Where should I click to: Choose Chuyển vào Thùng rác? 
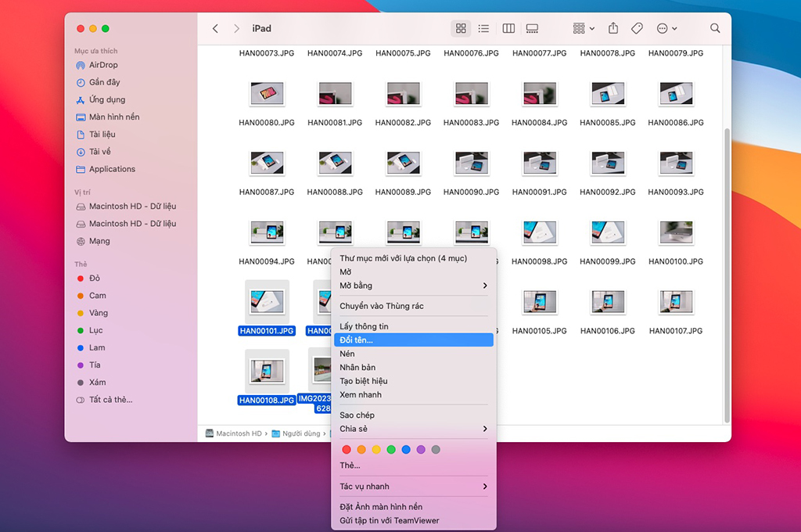click(414, 306)
